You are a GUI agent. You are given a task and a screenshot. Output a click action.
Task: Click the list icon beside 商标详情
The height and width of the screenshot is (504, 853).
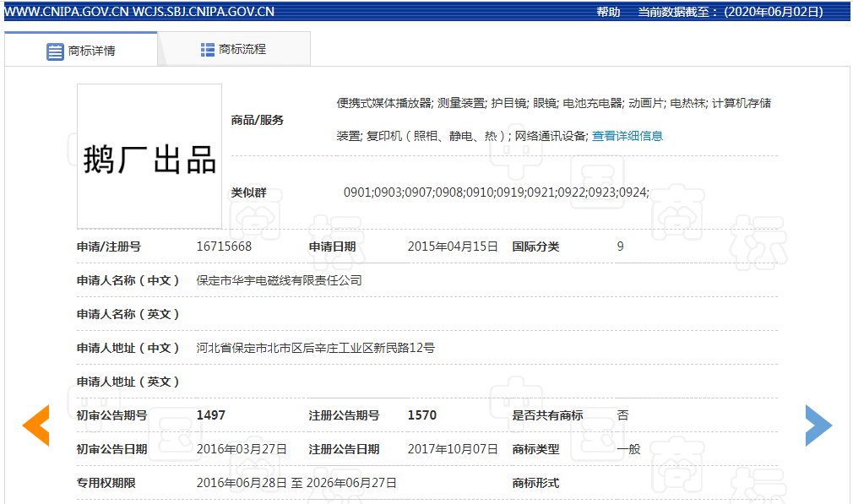coord(55,51)
